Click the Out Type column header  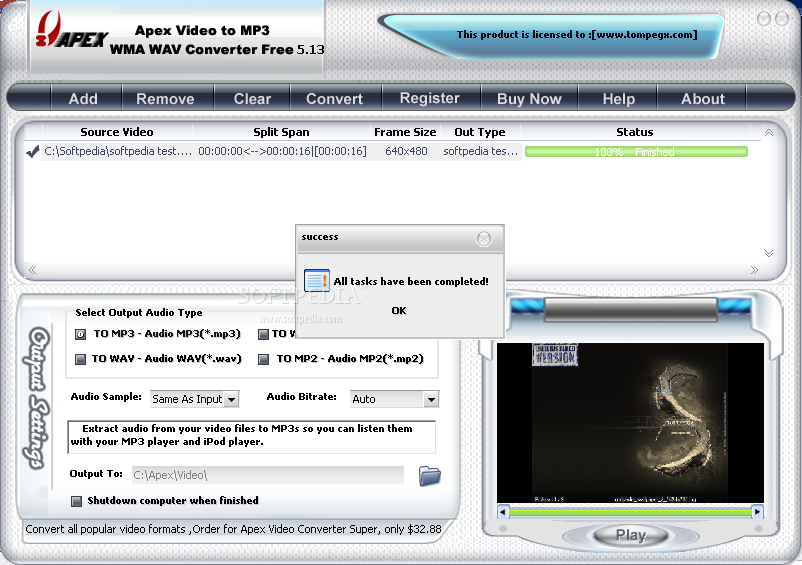[x=480, y=132]
